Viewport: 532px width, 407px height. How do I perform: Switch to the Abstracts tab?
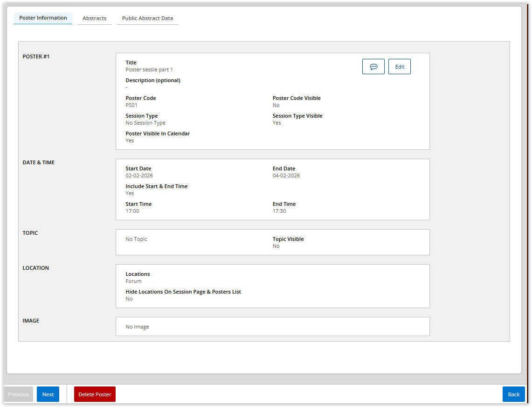point(94,18)
